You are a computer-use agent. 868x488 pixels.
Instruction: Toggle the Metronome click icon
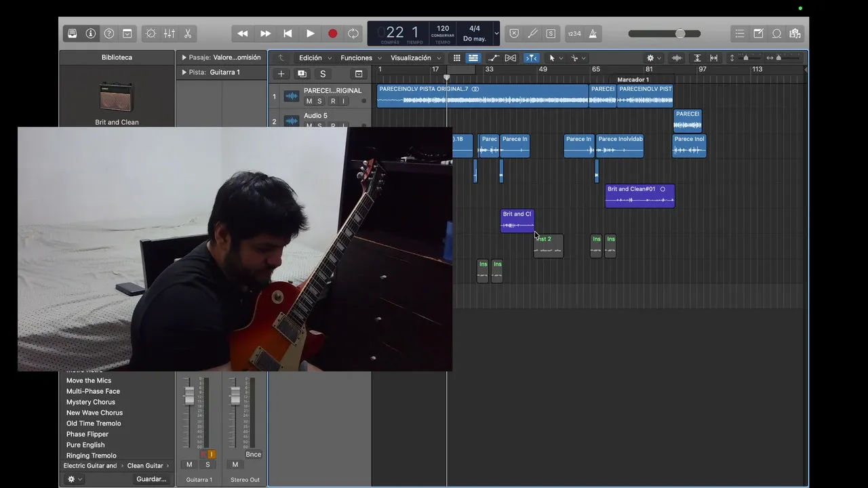pos(593,33)
